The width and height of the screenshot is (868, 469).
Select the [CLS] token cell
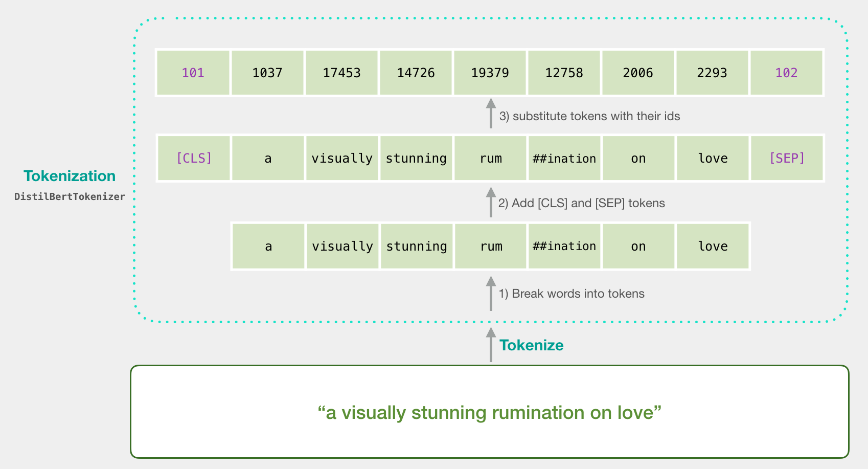pyautogui.click(x=193, y=158)
